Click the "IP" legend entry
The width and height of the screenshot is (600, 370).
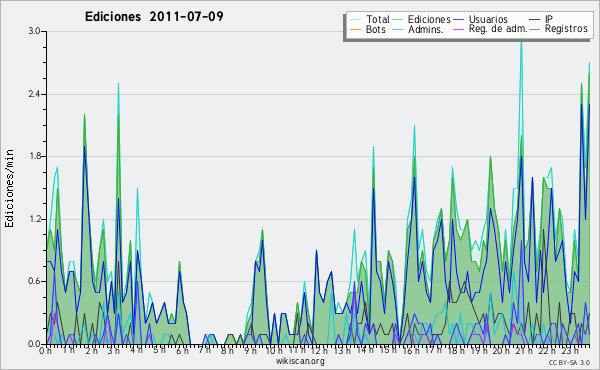pyautogui.click(x=549, y=19)
